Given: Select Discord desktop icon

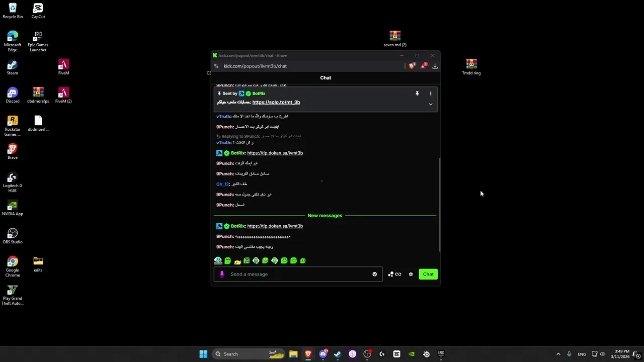Looking at the screenshot, I should point(13,96).
